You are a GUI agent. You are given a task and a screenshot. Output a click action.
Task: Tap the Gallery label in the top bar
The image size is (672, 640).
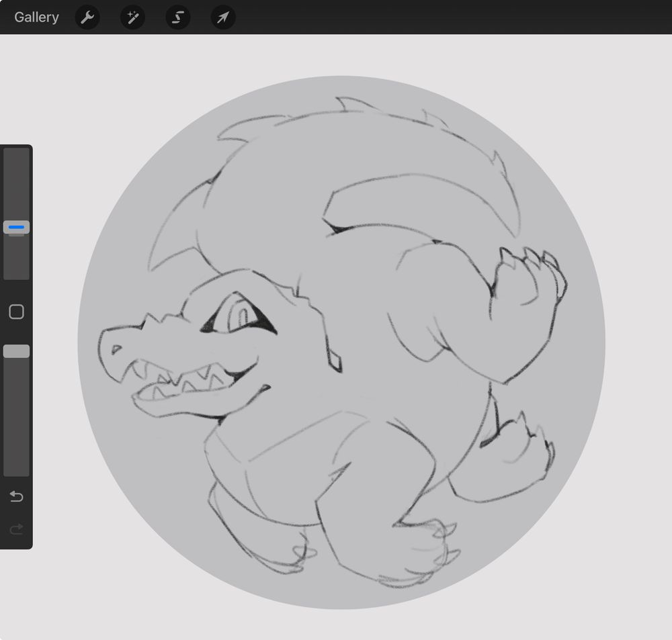tap(36, 17)
